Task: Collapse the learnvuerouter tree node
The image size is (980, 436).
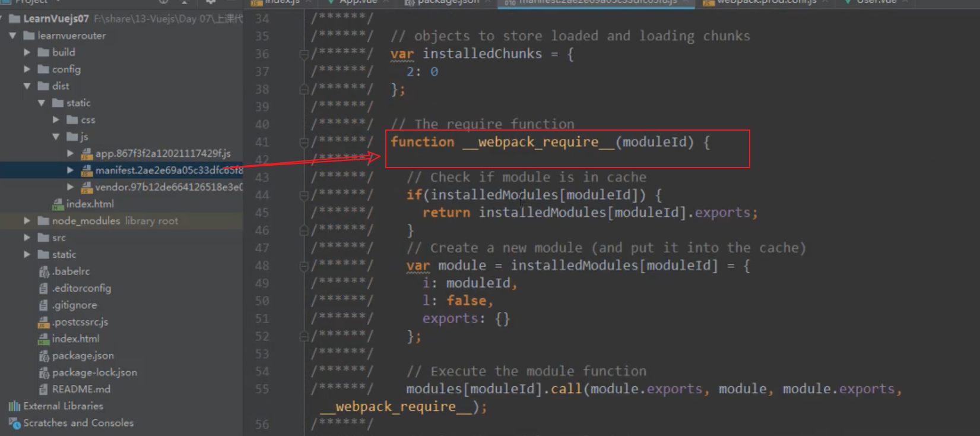Action: (x=12, y=36)
